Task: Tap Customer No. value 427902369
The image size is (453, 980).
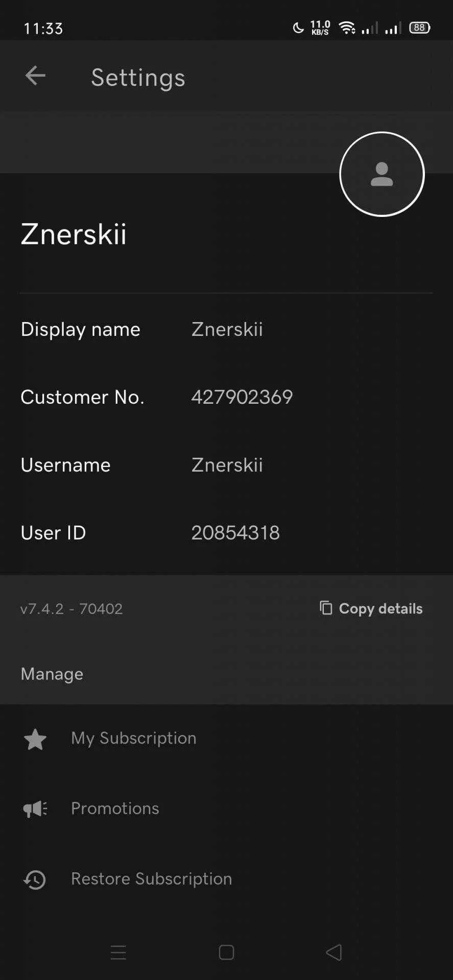Action: (x=242, y=397)
